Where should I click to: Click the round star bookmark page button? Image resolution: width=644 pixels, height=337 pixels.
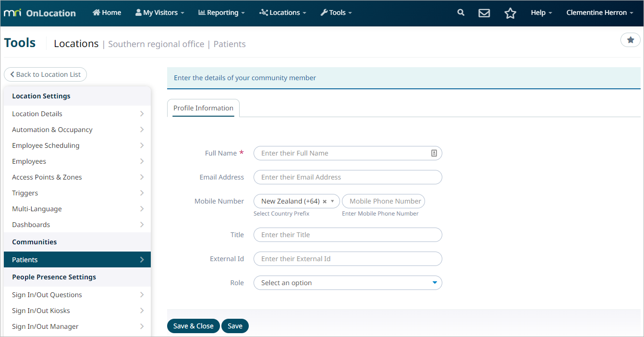630,40
